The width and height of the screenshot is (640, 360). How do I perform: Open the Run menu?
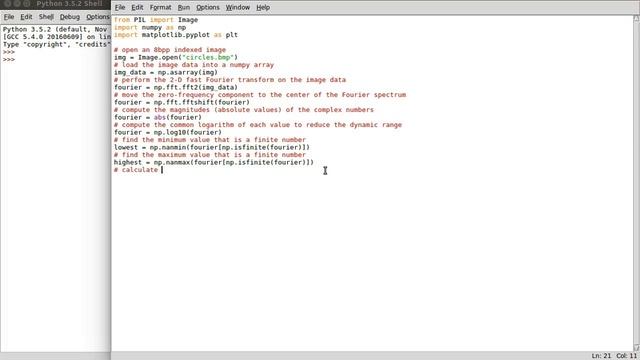pos(184,7)
